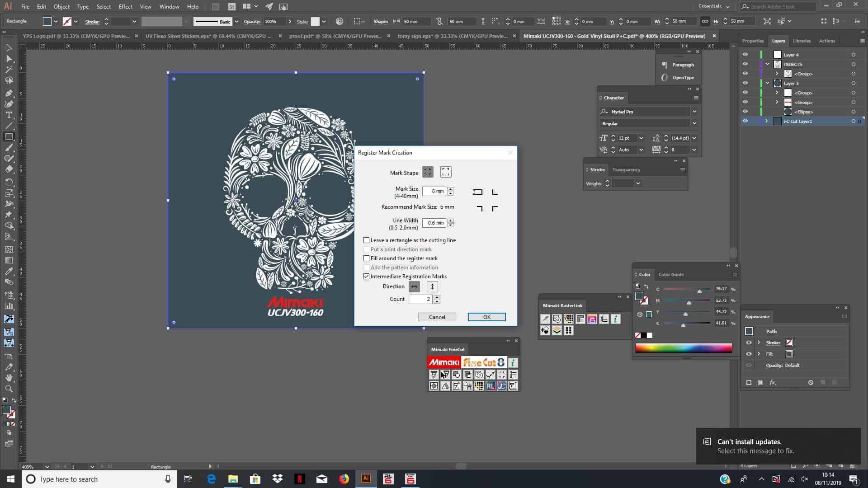The image size is (868, 488).
Task: Click the contour cut icon in FineCut
Action: tap(456, 374)
